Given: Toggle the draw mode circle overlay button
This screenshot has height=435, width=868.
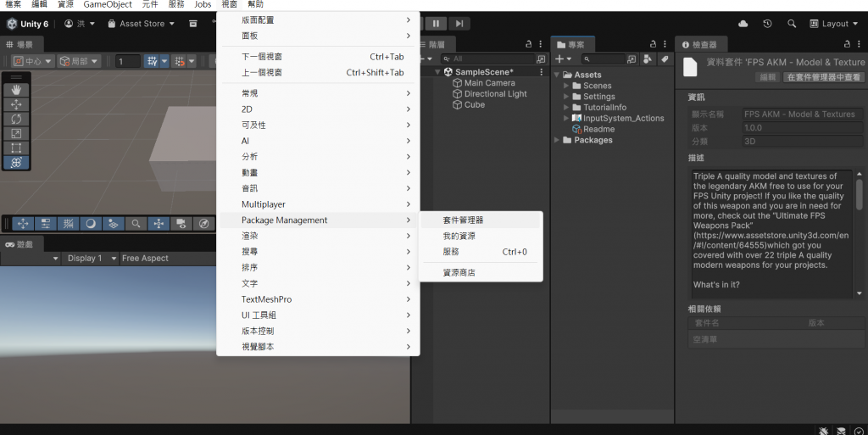Looking at the screenshot, I should point(90,224).
